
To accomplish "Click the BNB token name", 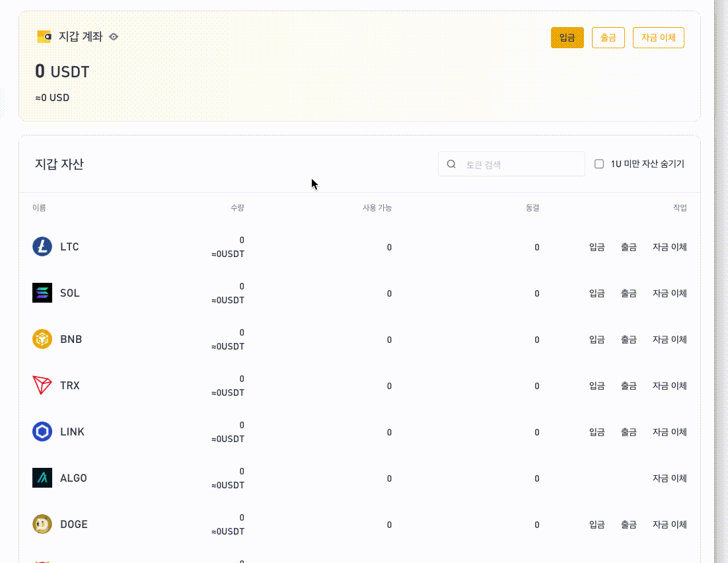I will tap(71, 339).
